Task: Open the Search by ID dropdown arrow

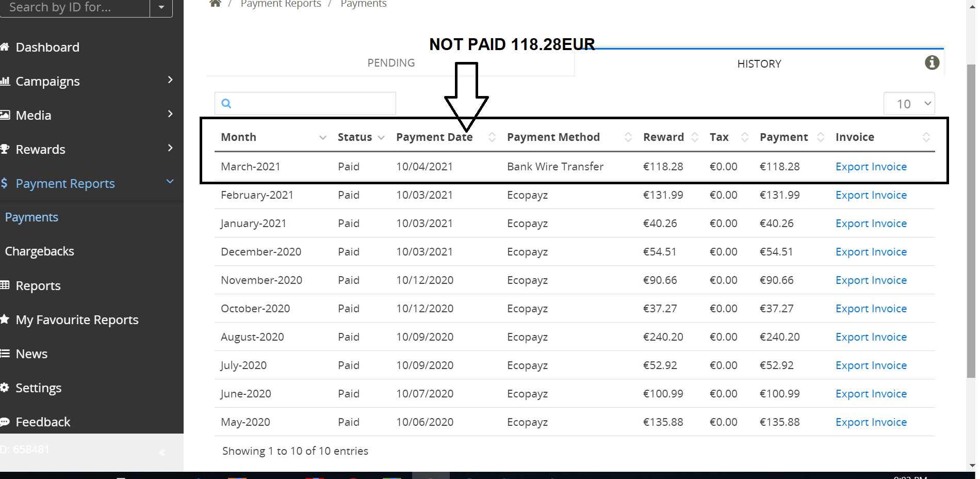Action: coord(161,8)
